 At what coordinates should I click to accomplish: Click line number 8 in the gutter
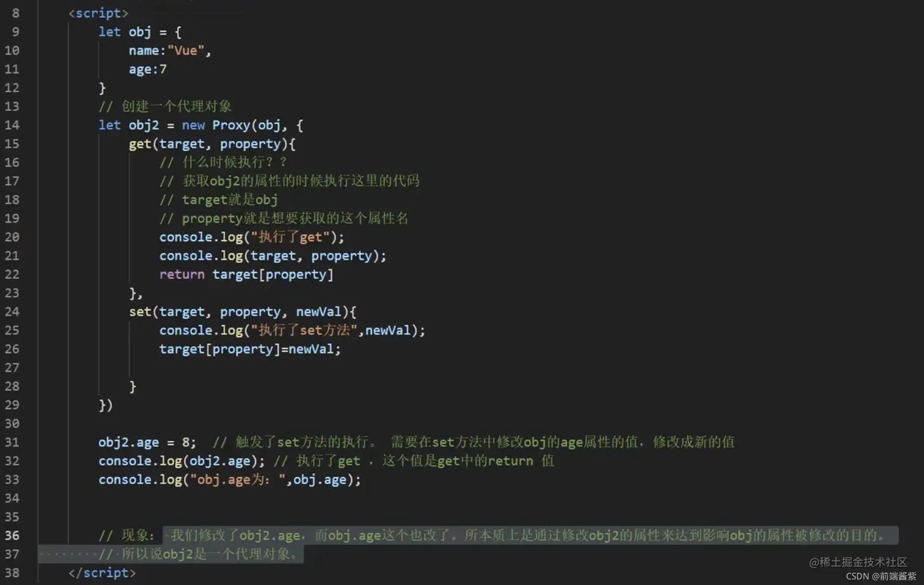(x=15, y=13)
